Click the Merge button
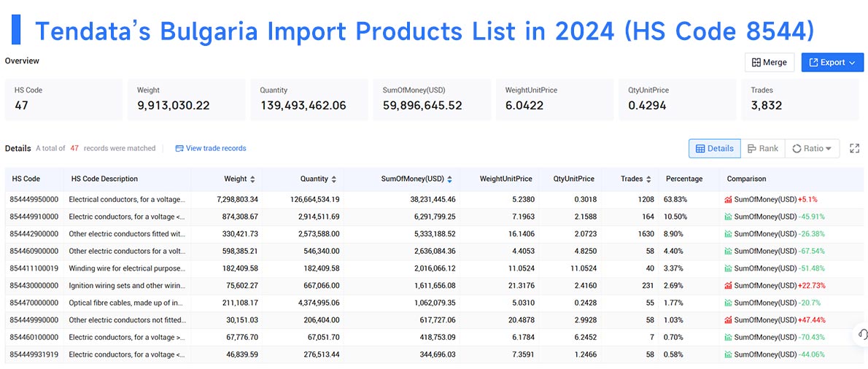This screenshot has width=868, height=369. pyautogui.click(x=770, y=63)
